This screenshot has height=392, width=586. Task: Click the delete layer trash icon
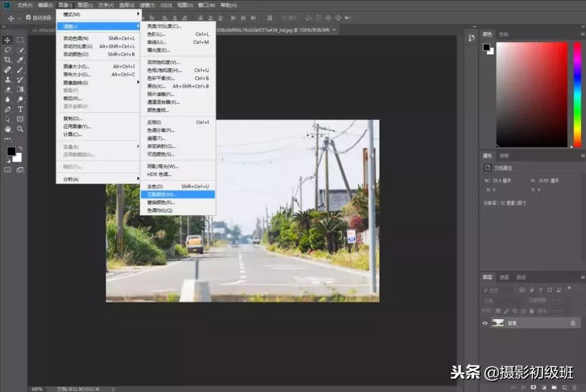coord(575,388)
